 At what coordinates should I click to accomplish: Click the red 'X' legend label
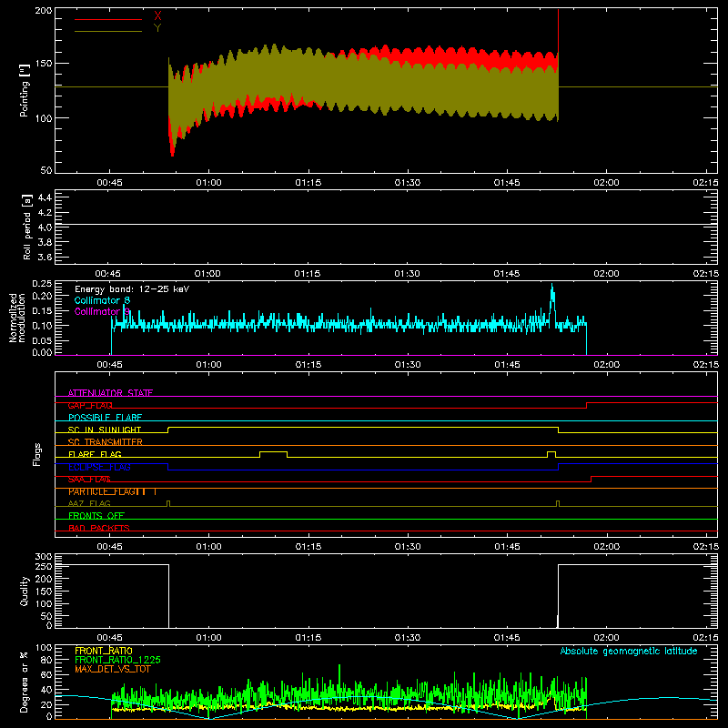coord(157,16)
